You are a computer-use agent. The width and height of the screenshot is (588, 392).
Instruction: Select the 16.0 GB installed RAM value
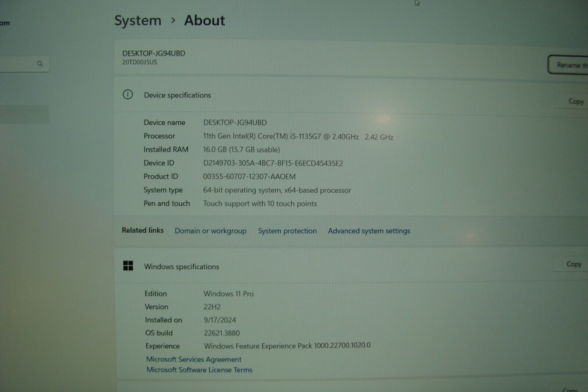[x=241, y=150]
